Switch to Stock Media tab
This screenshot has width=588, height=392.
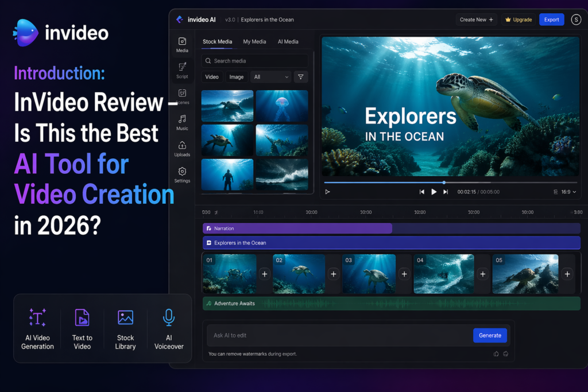point(217,41)
